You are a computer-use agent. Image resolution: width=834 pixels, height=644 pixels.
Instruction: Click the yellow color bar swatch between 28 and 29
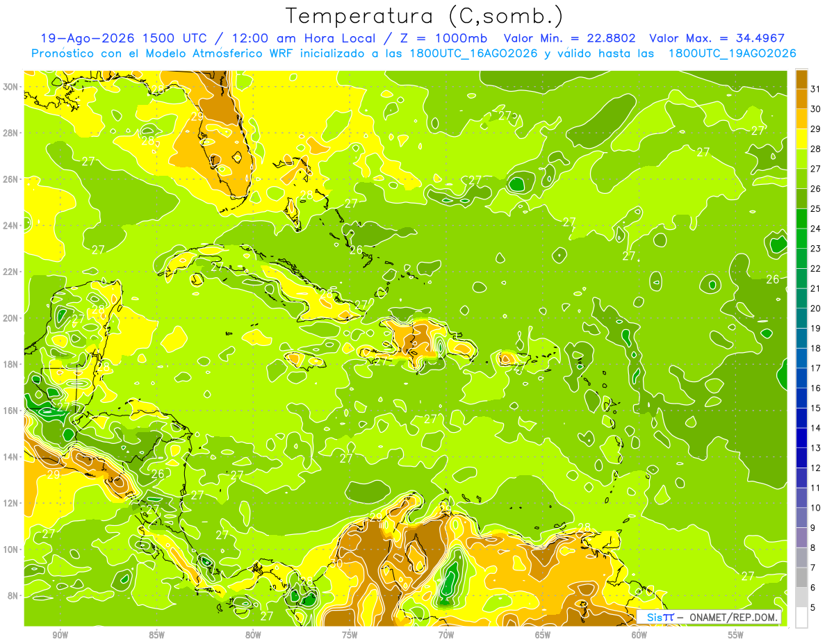(x=801, y=138)
